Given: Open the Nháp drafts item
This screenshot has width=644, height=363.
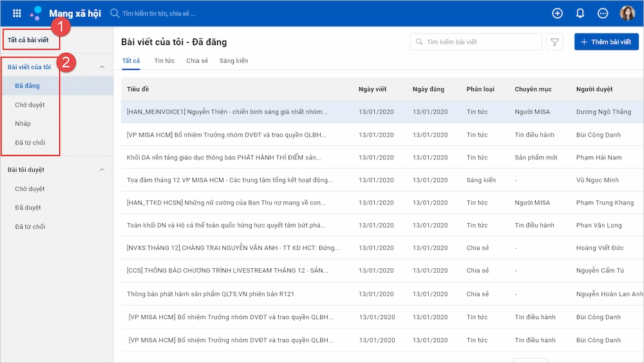Looking at the screenshot, I should point(23,123).
